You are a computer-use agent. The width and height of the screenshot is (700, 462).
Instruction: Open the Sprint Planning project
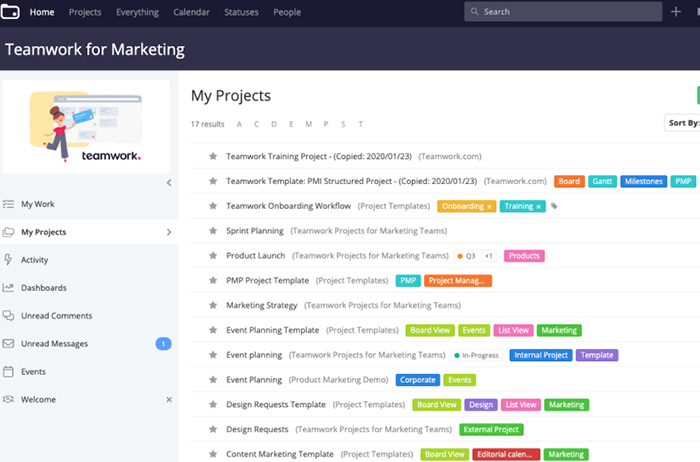[x=255, y=231]
